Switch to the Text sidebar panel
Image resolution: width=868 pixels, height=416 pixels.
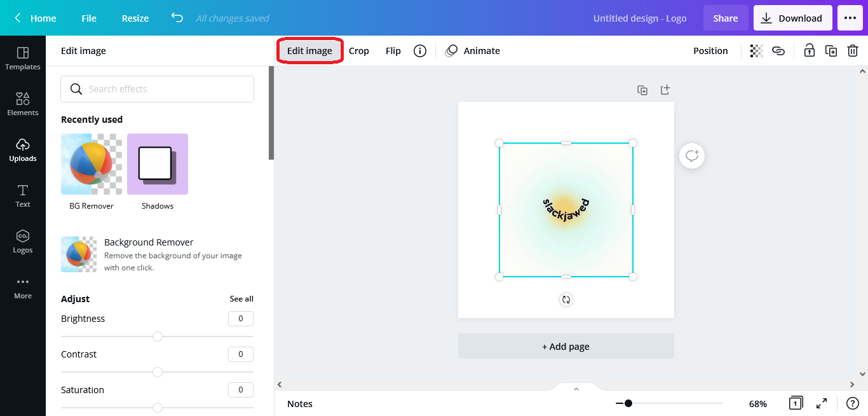[23, 195]
